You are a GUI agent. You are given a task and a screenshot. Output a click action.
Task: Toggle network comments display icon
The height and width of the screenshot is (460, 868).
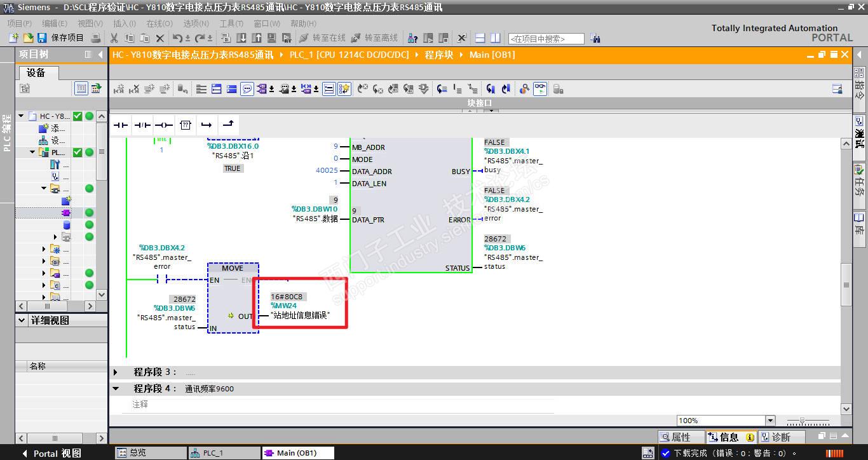tap(247, 89)
